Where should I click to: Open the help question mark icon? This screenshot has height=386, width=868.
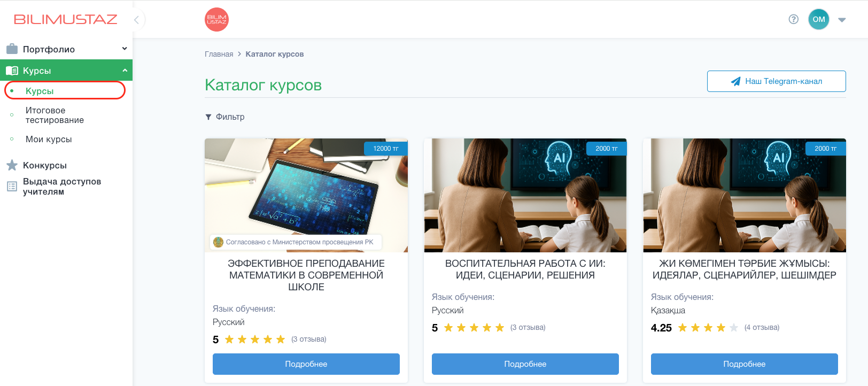[x=794, y=19]
